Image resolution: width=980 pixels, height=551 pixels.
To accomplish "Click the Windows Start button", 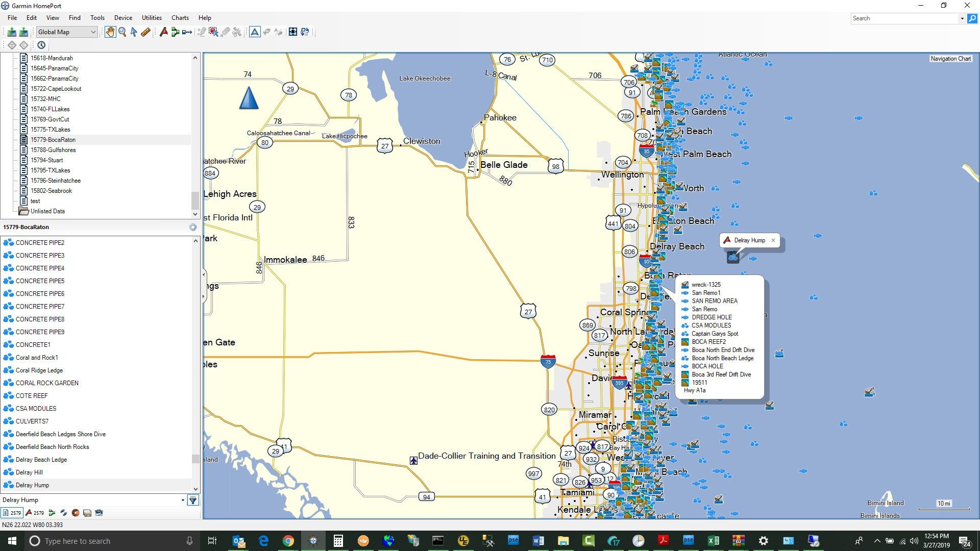I will coord(12,541).
